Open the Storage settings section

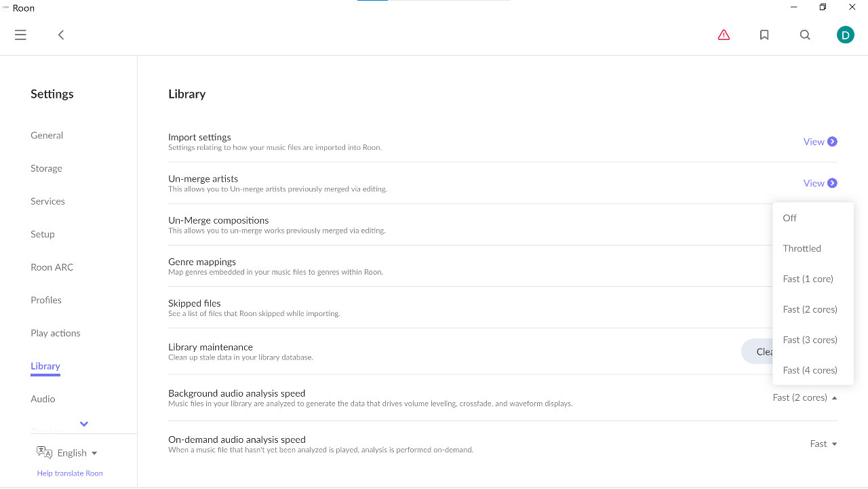click(46, 168)
